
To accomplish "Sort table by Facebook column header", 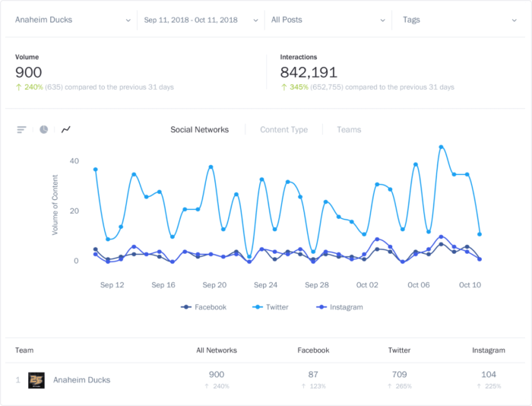I will click(x=313, y=350).
